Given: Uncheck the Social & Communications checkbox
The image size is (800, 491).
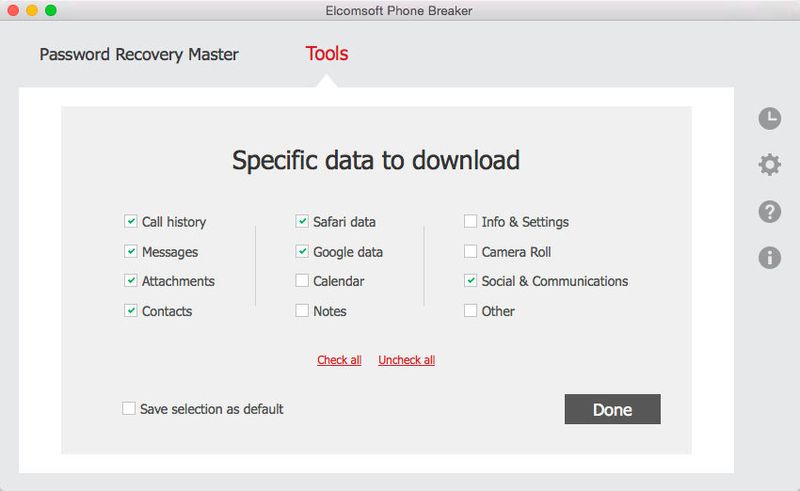Looking at the screenshot, I should 470,281.
